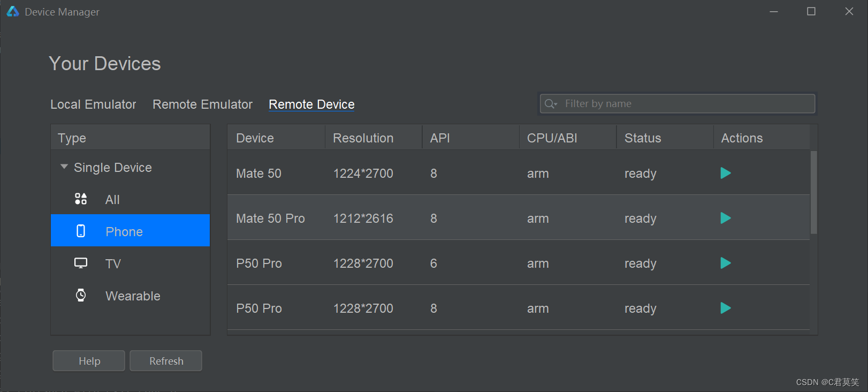Select the Mate 50 Pro device name
The height and width of the screenshot is (392, 868).
pyautogui.click(x=270, y=218)
